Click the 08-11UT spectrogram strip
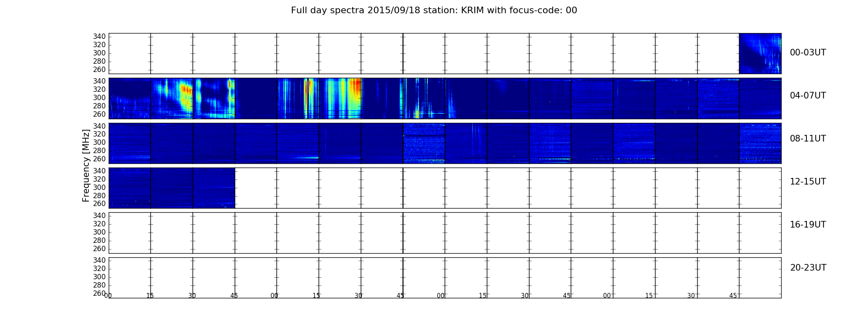The image size is (868, 331). coord(445,143)
